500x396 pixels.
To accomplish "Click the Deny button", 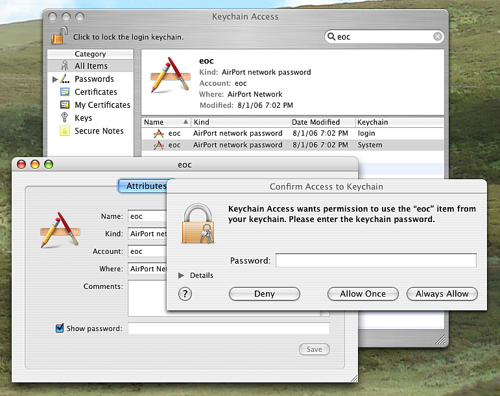I will (264, 294).
